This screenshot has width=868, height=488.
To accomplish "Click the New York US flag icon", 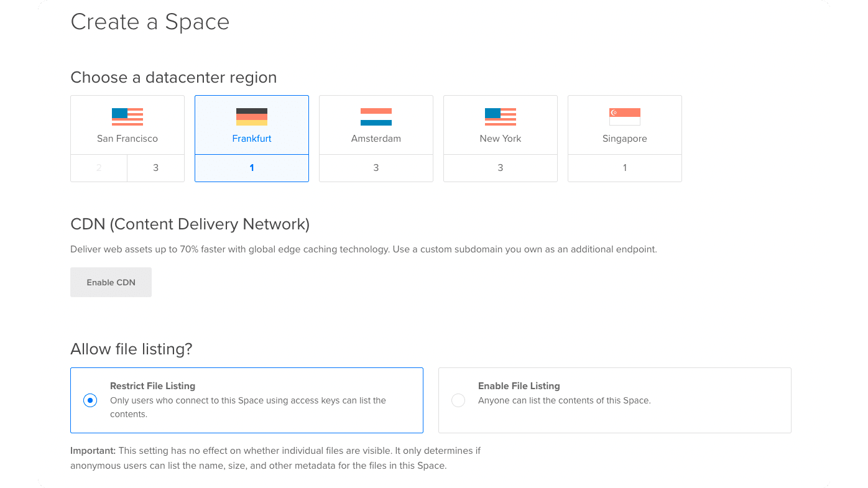I will coord(501,117).
